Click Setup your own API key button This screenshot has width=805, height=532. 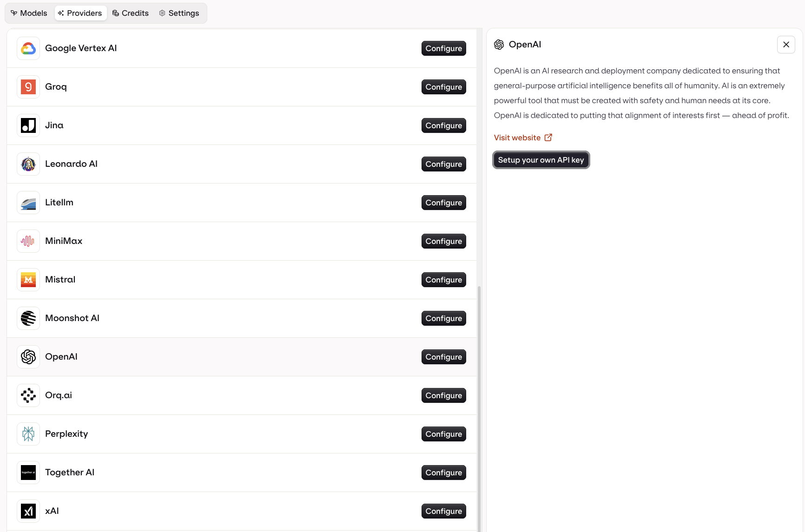541,160
